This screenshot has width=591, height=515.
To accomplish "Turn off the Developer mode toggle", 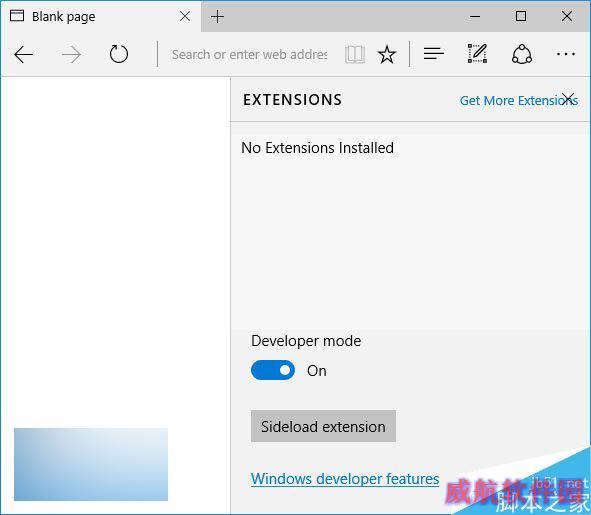I will pyautogui.click(x=273, y=370).
